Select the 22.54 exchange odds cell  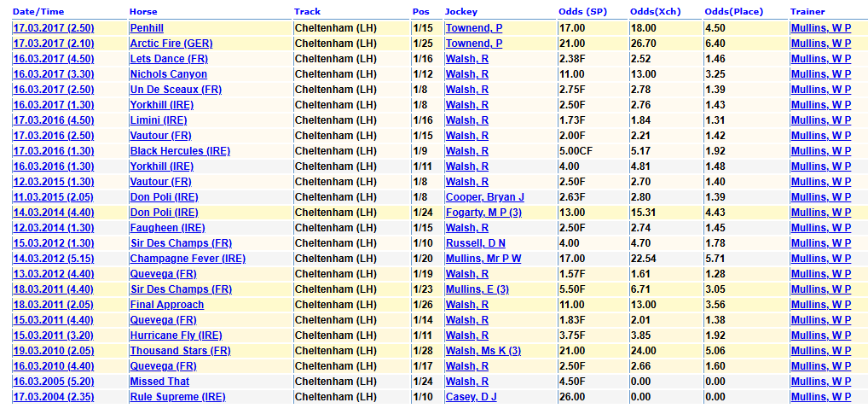pyautogui.click(x=665, y=258)
